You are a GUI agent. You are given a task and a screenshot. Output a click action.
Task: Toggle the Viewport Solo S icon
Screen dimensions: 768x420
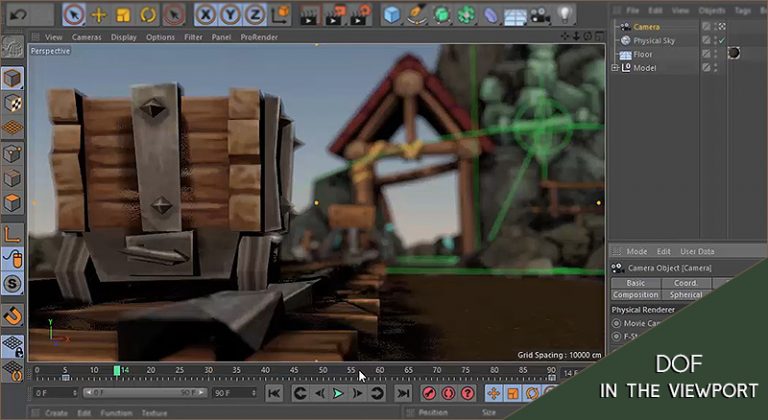(12, 283)
